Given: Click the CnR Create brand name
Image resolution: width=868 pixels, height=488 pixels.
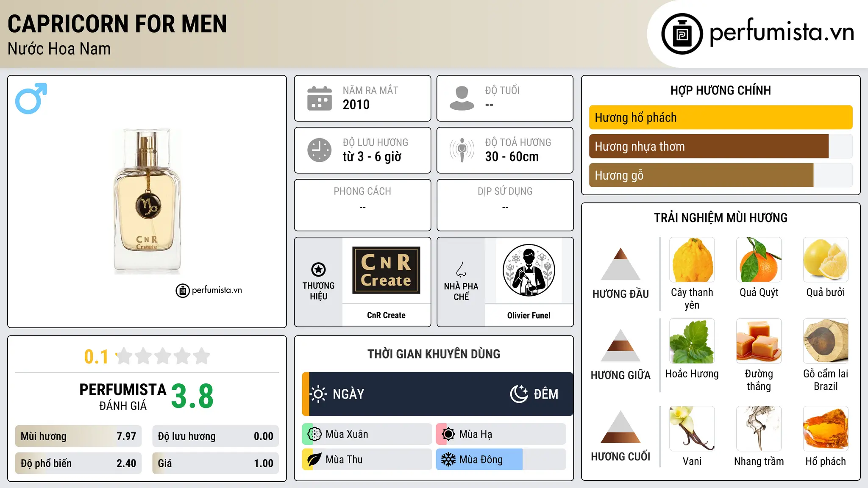Looking at the screenshot, I should (x=386, y=315).
